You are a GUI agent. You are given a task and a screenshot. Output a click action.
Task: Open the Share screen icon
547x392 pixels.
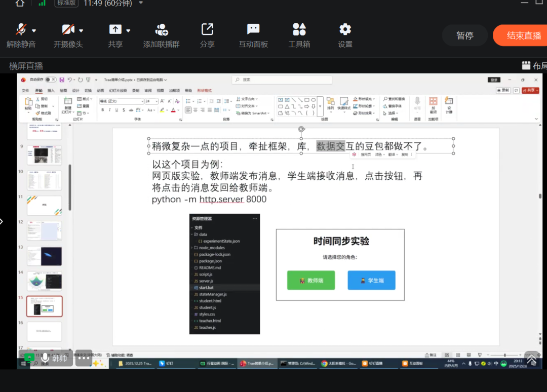(x=115, y=29)
